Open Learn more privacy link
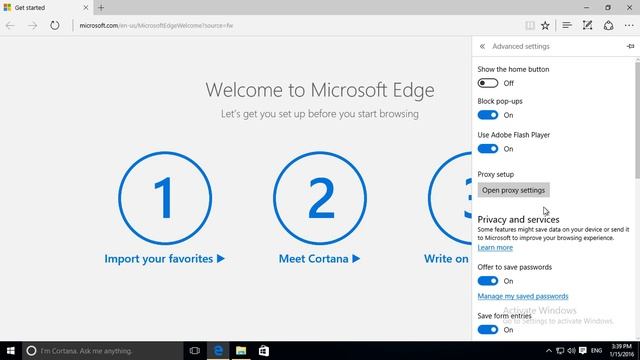 495,248
